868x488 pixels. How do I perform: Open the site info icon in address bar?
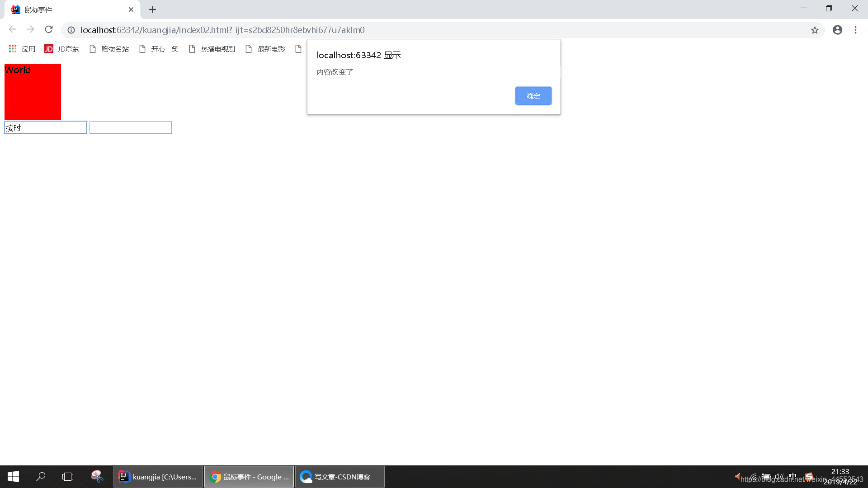71,30
